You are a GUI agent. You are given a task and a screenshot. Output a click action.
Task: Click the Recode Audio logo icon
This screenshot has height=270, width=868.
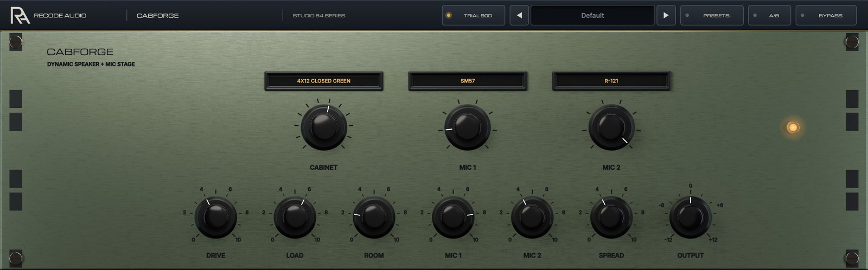tap(20, 15)
